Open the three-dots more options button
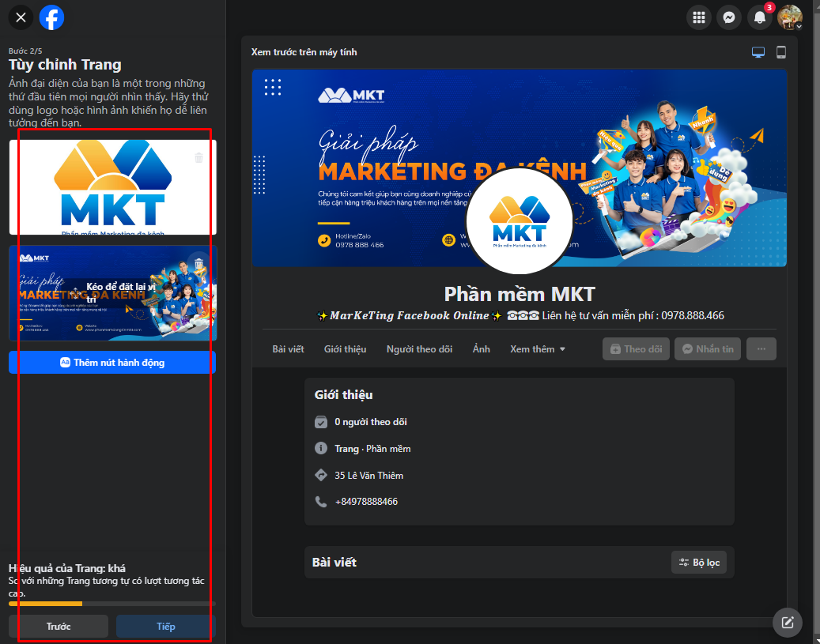This screenshot has height=644, width=820. 761,349
